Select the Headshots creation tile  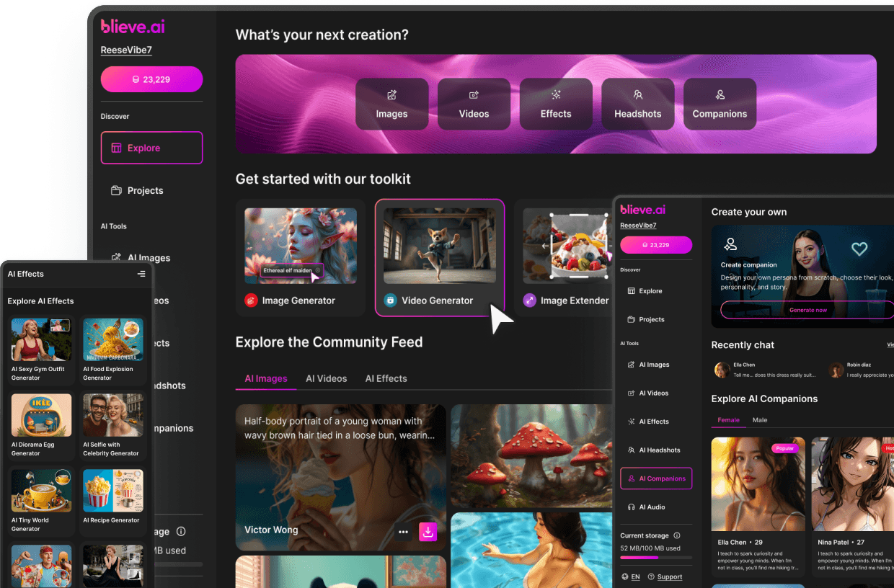tap(637, 104)
